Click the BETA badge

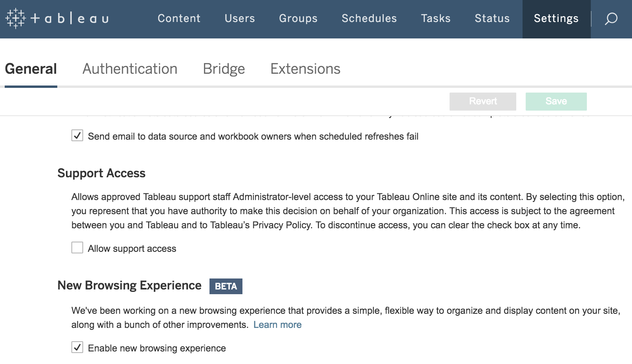(226, 286)
